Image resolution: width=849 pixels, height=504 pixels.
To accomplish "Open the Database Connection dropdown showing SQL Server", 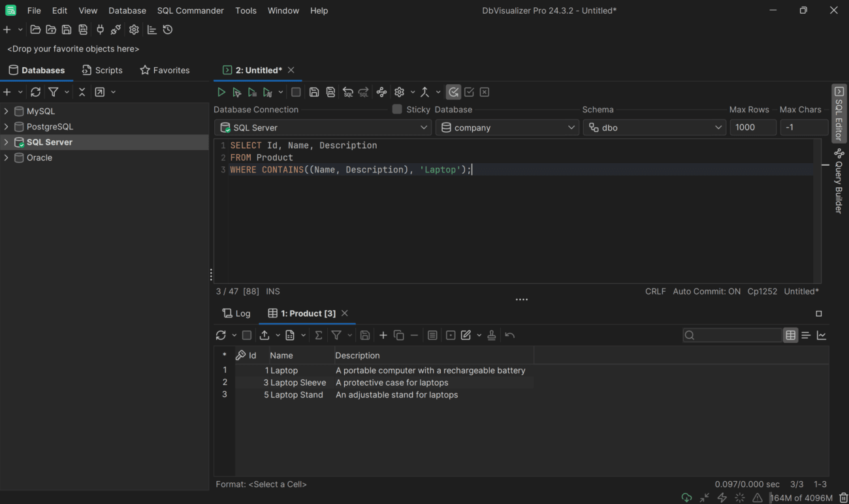I will pos(323,127).
